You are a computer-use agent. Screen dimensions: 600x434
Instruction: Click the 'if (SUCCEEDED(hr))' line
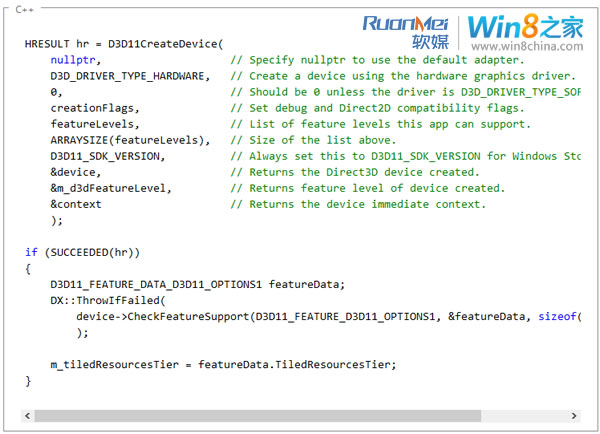83,253
